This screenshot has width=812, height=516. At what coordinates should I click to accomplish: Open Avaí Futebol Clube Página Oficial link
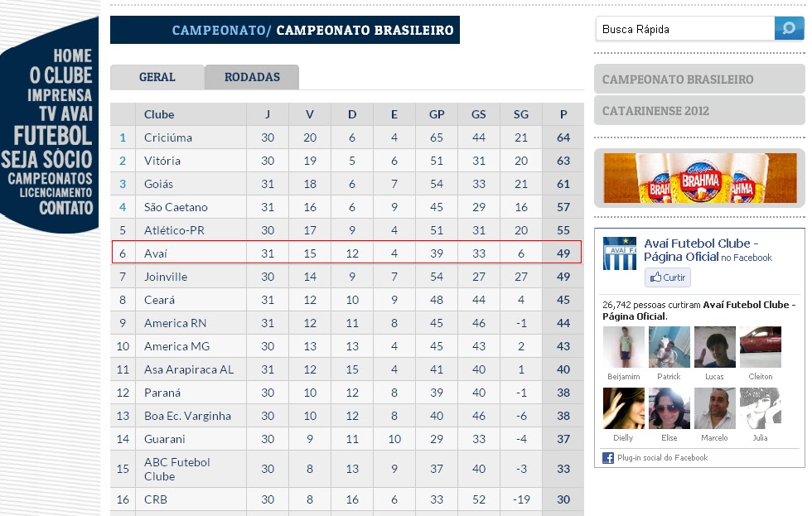[701, 250]
